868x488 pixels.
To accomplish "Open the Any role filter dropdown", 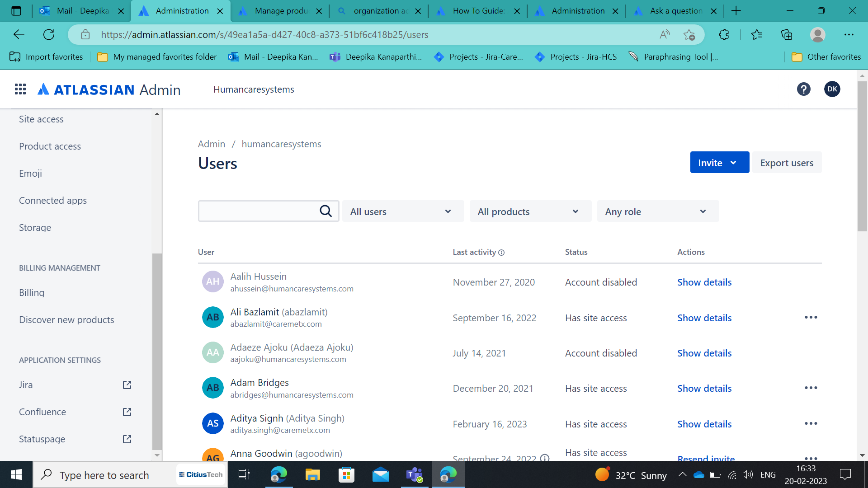I will [x=658, y=211].
